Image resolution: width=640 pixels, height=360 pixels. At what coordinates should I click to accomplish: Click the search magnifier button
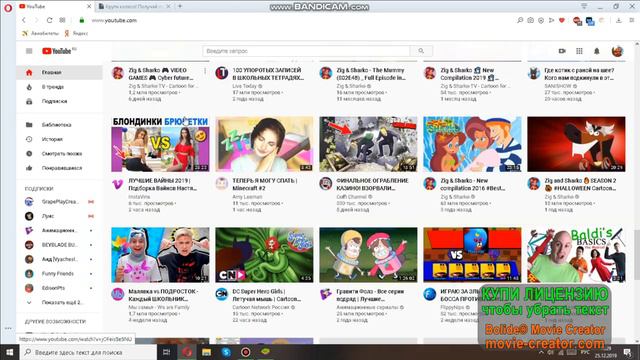[x=421, y=51]
